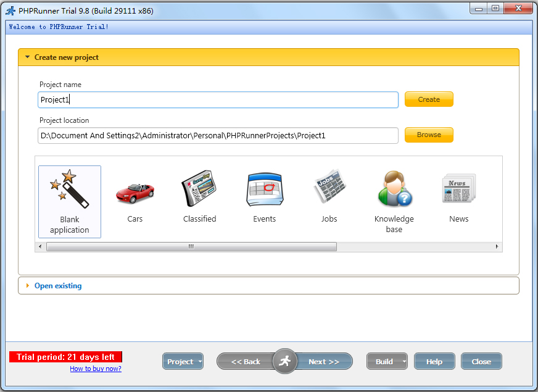Screen dimensions: 538x392
Task: Click inside the Project name field
Action: pyautogui.click(x=217, y=99)
